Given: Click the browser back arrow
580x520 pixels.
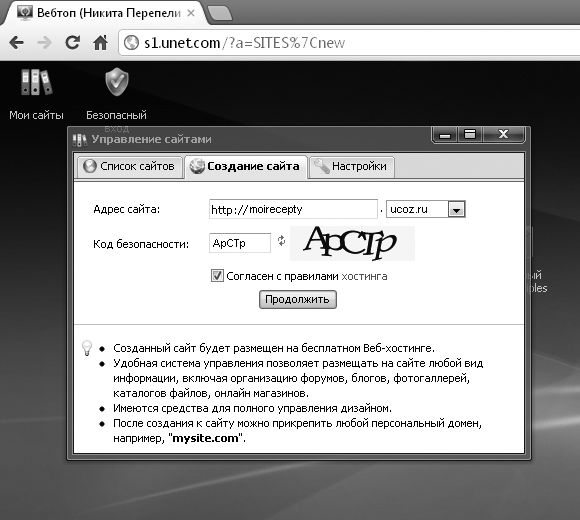Looking at the screenshot, I should pos(17,43).
